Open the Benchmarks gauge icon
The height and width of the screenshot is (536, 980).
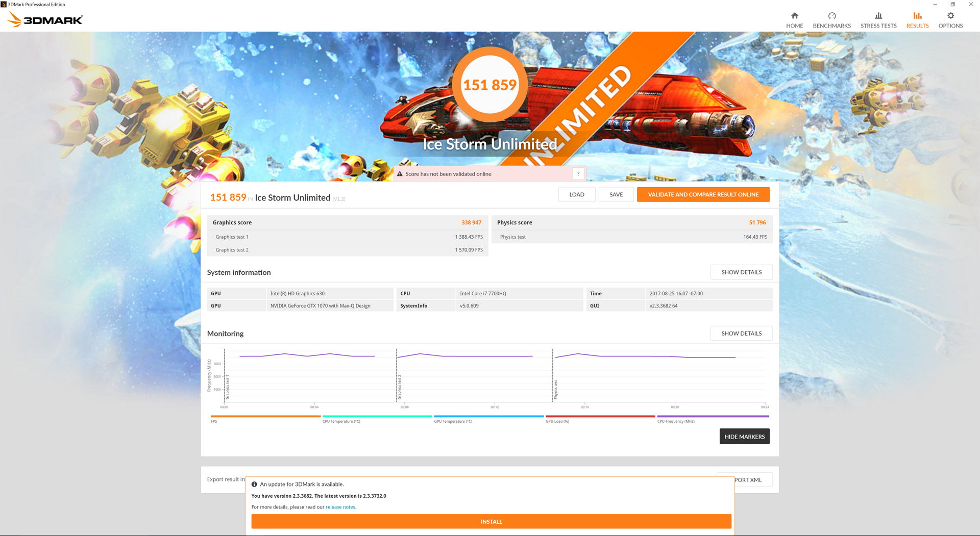click(x=831, y=16)
